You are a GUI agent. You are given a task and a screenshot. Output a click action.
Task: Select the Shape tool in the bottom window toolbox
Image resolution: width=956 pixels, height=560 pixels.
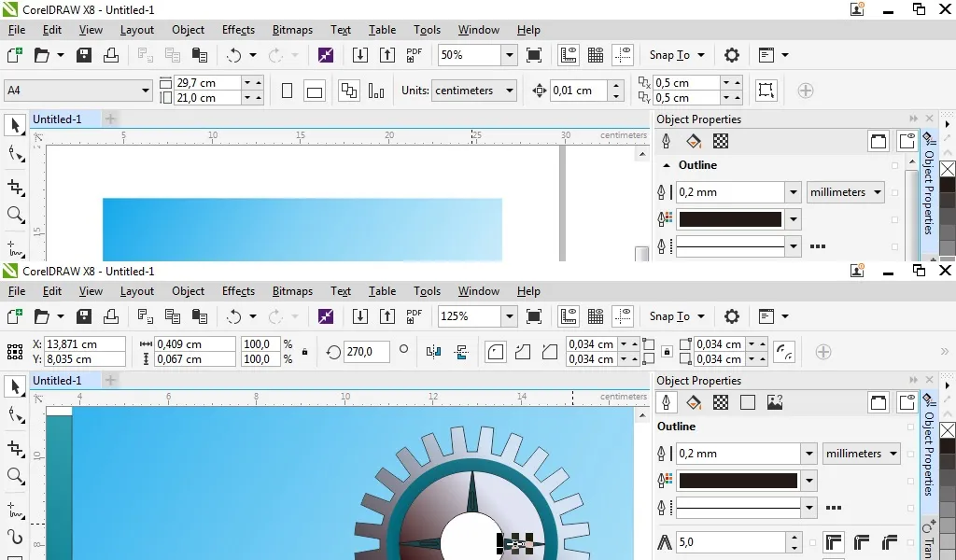(x=15, y=415)
